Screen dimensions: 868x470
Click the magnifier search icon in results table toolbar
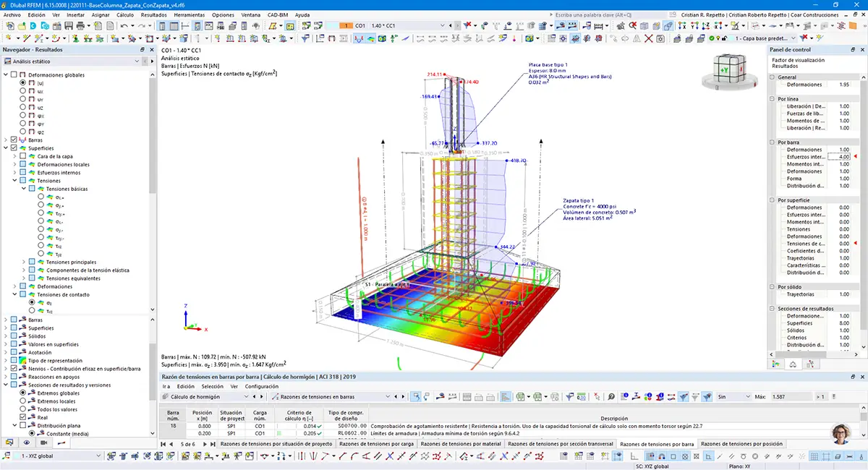coord(611,396)
